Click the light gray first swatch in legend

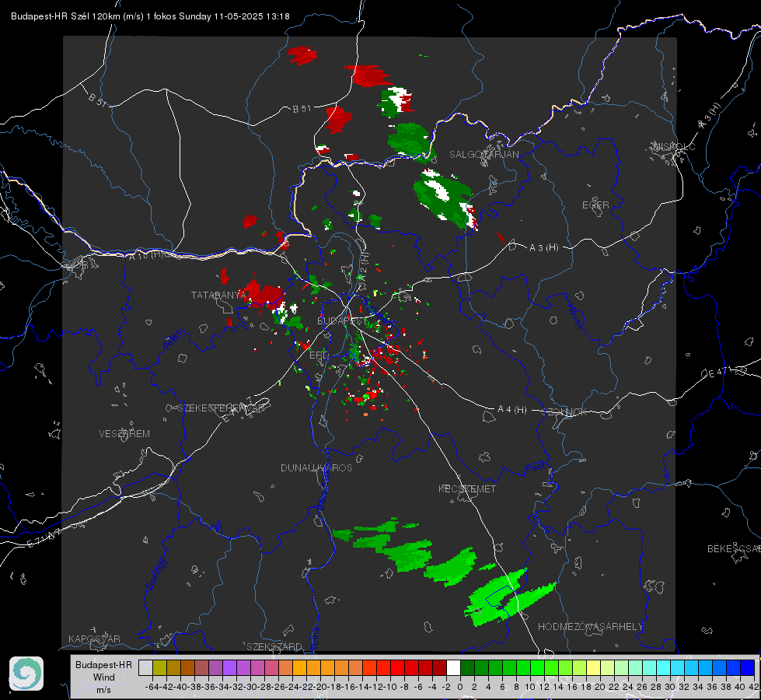(145, 668)
